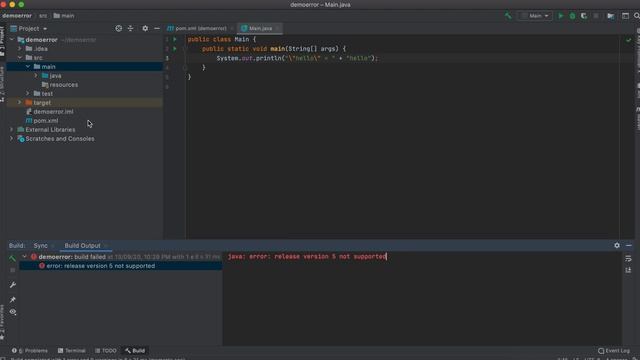The image size is (640, 360).
Task: Expand the .idea folder
Action: coord(20,49)
